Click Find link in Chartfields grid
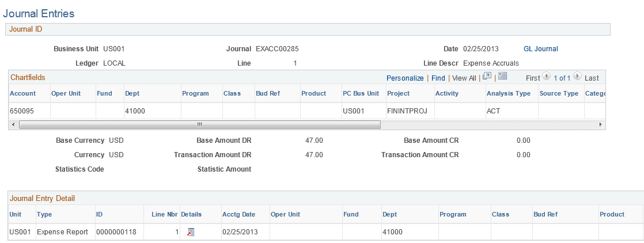644x243 pixels. (x=438, y=78)
